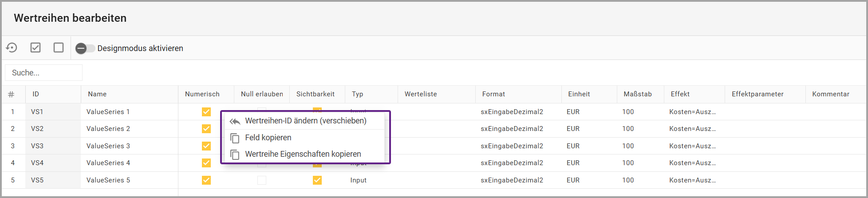Click the select all checkmark icon
The width and height of the screenshot is (868, 198).
tap(36, 48)
